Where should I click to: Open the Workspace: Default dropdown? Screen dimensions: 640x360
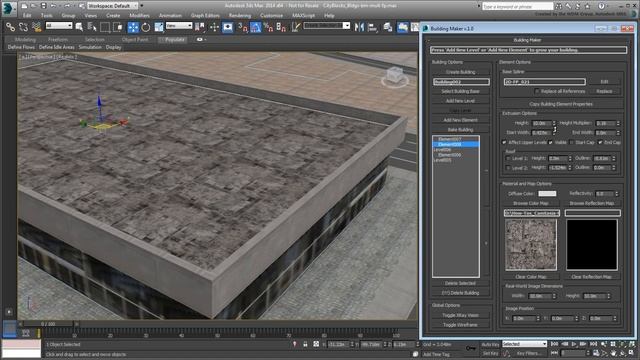click(x=113, y=6)
